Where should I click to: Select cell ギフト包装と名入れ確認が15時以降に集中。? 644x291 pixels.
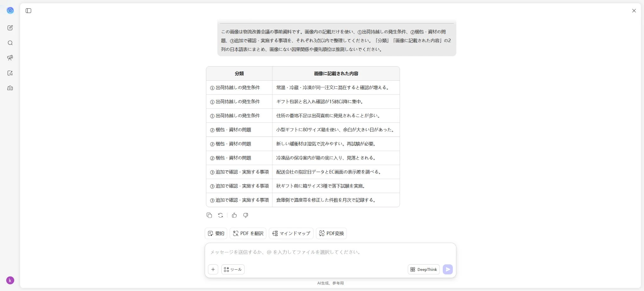[x=336, y=102]
